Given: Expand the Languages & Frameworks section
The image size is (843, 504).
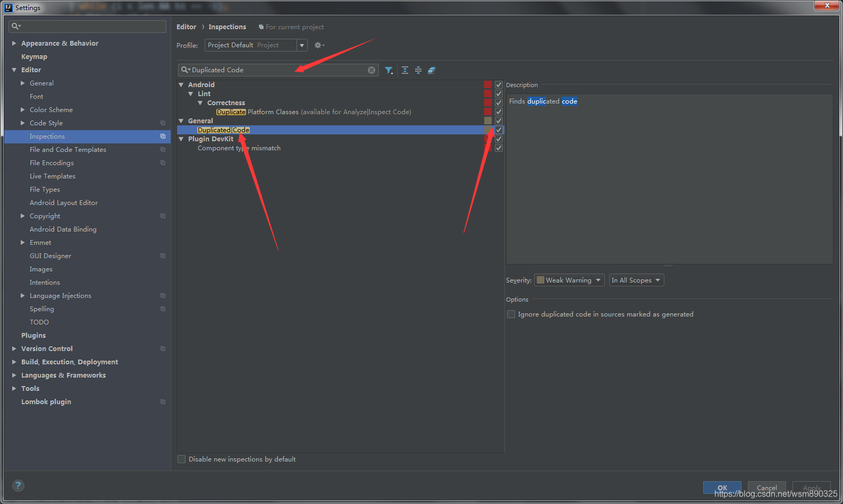Looking at the screenshot, I should 14,375.
